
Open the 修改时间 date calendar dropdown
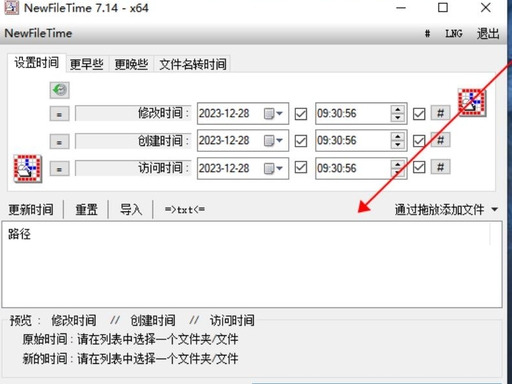click(273, 114)
